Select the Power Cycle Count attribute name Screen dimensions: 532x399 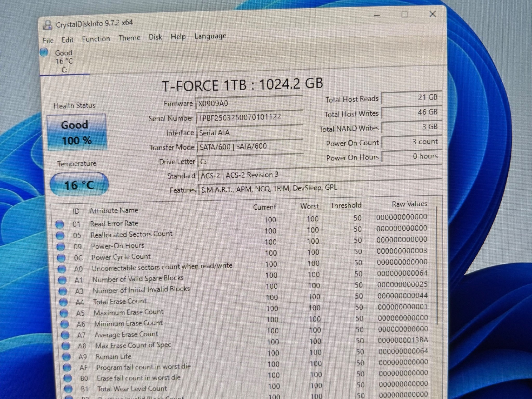tap(121, 257)
